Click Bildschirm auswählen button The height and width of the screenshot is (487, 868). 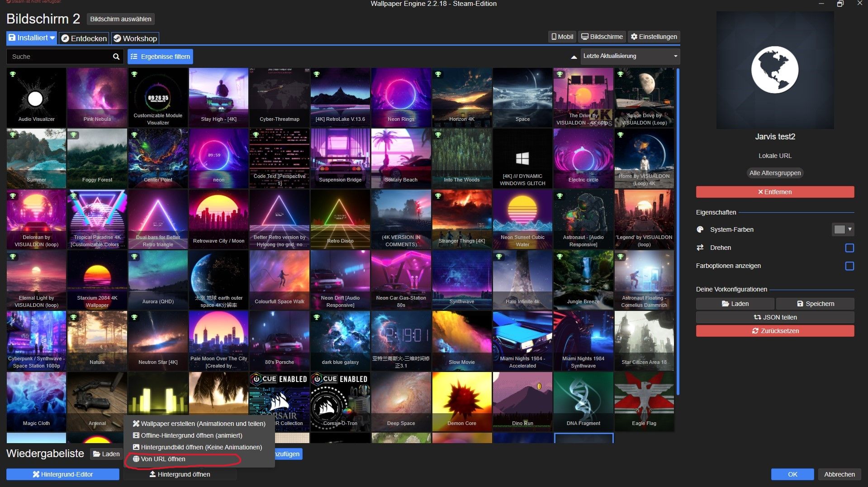(x=120, y=19)
